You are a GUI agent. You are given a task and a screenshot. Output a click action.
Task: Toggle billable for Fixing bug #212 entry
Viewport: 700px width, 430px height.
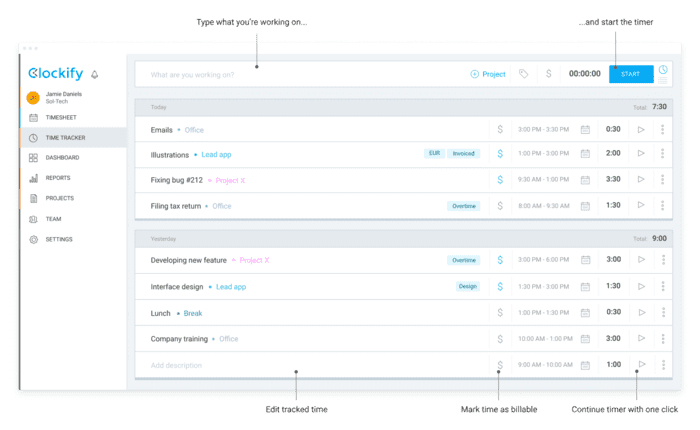pos(500,180)
